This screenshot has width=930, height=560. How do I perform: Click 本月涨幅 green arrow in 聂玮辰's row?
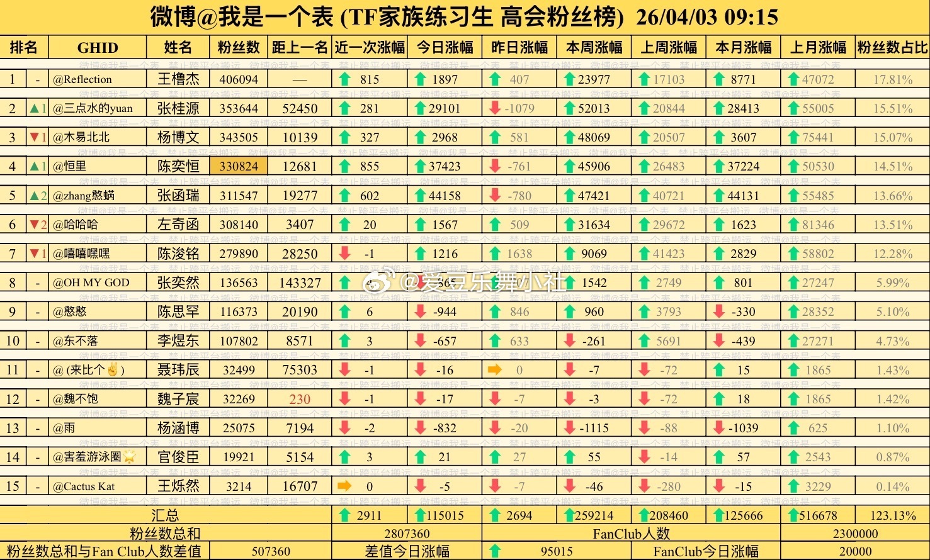point(719,370)
